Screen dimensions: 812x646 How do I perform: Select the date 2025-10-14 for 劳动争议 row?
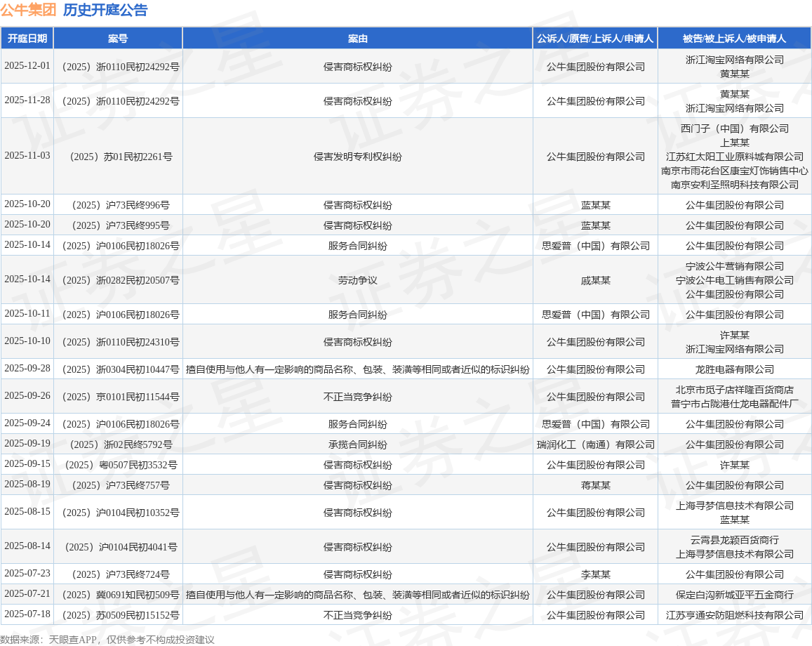point(27,279)
